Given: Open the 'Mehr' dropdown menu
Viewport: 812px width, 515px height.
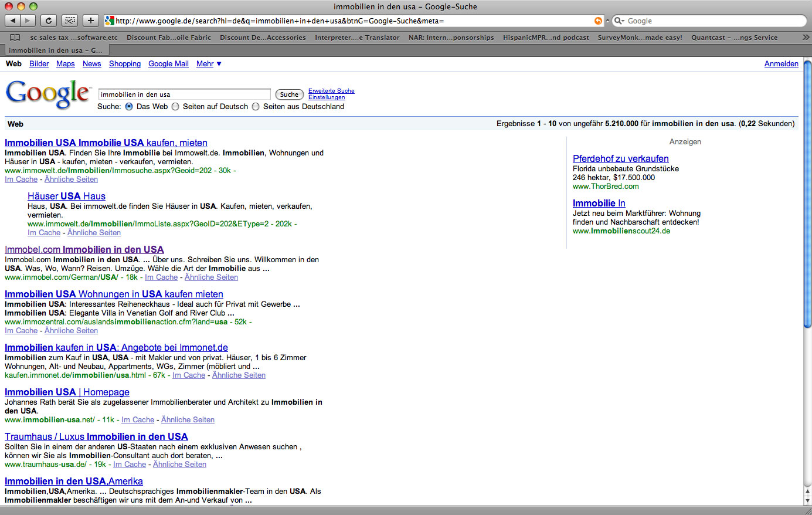Looking at the screenshot, I should (209, 64).
